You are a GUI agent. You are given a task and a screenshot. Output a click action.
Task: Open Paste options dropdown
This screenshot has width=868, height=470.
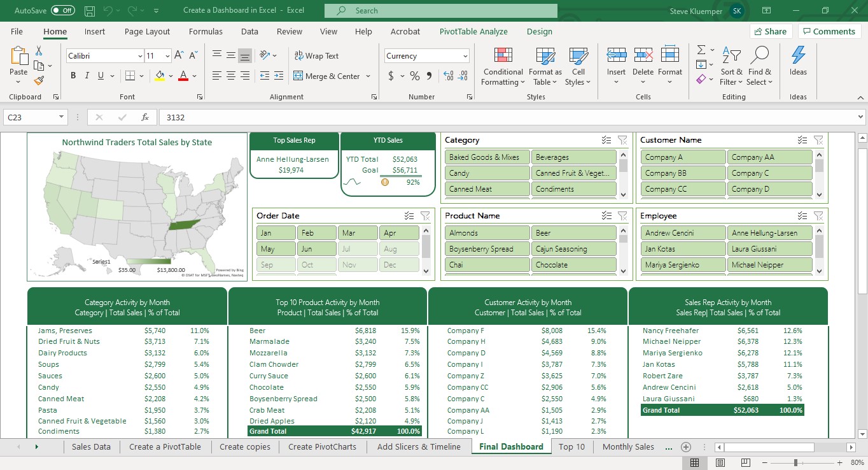pos(18,82)
